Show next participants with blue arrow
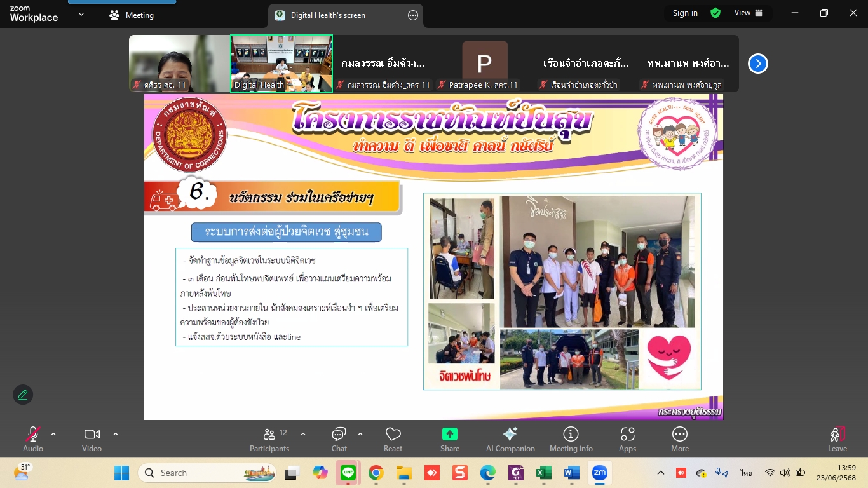 click(x=758, y=64)
